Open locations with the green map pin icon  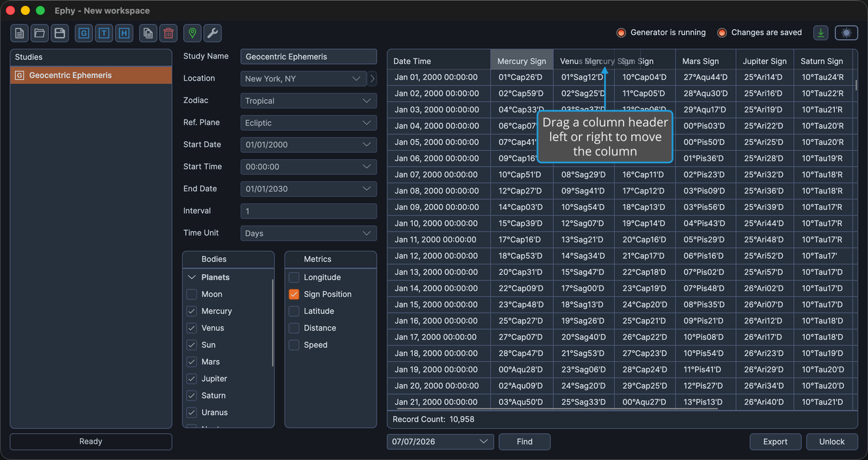192,33
